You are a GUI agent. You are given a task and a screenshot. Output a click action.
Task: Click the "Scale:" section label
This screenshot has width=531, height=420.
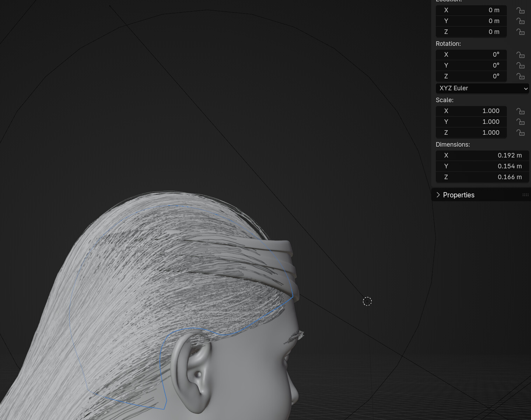tap(445, 100)
